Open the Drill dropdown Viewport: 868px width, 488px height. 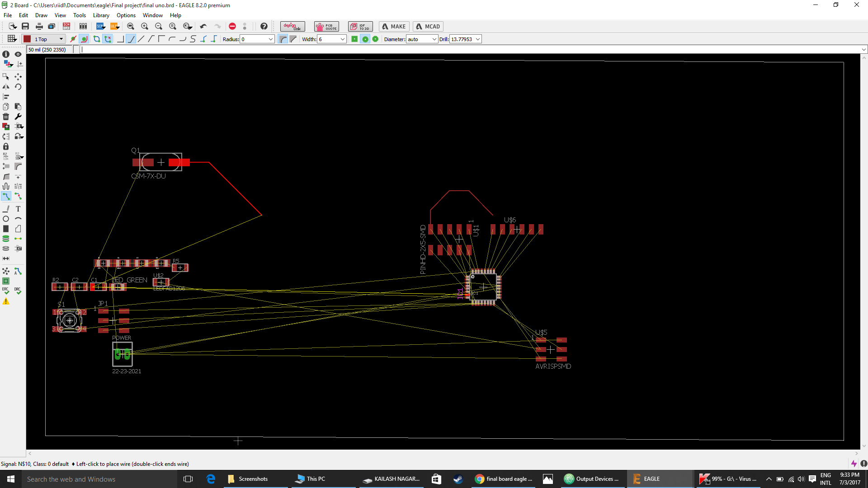point(478,39)
